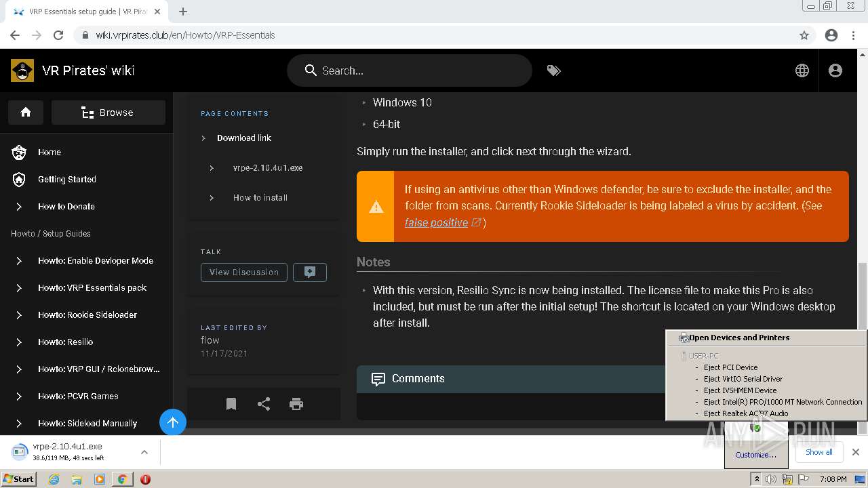868x488 pixels.
Task: Open Chrome profile avatar
Action: click(x=831, y=35)
